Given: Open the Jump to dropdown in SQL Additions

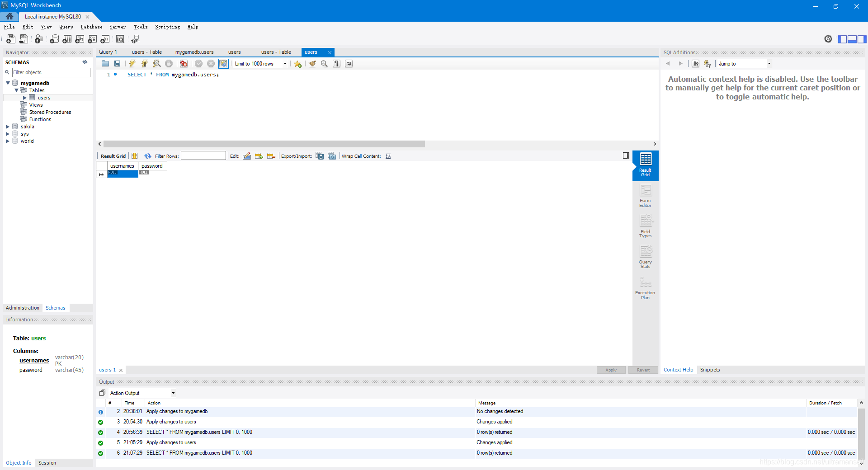Looking at the screenshot, I should 745,64.
